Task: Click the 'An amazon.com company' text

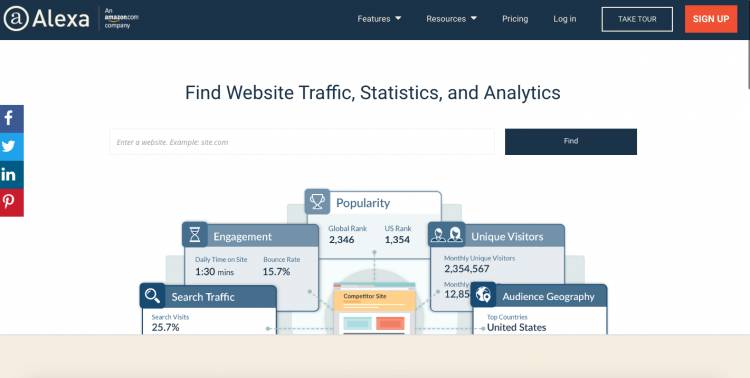Action: point(121,18)
